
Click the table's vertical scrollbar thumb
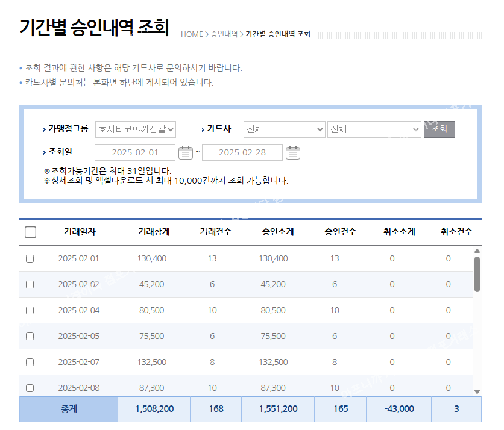coord(477,274)
